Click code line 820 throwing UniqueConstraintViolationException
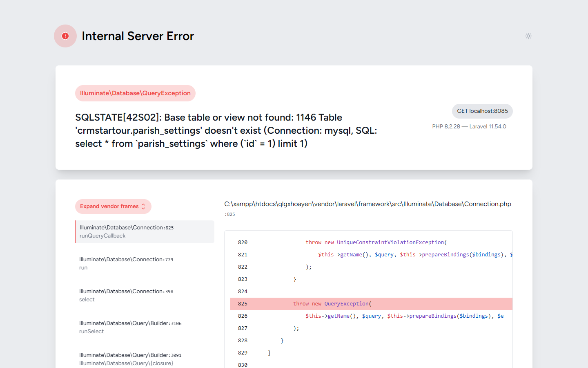588x368 pixels. 371,242
